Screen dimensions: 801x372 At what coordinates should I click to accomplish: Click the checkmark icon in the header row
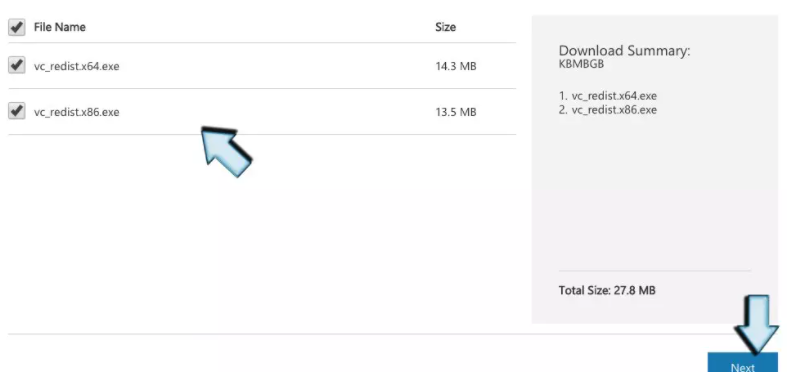16,27
